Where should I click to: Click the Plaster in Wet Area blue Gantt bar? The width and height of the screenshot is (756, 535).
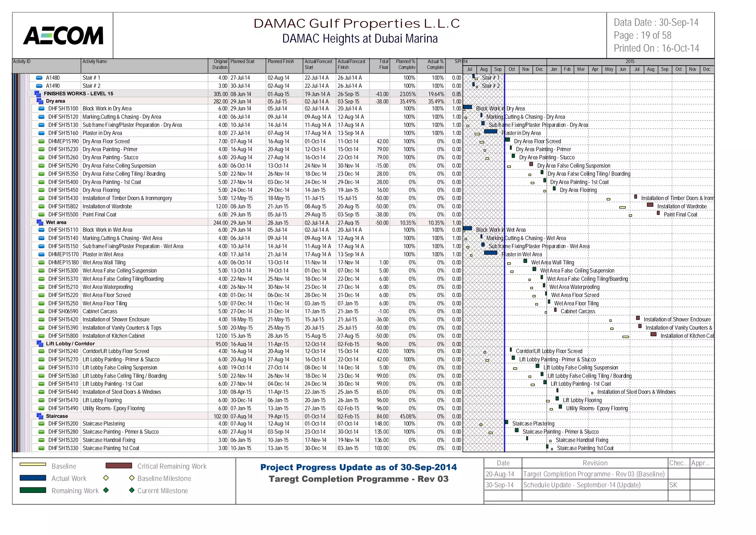click(491, 253)
